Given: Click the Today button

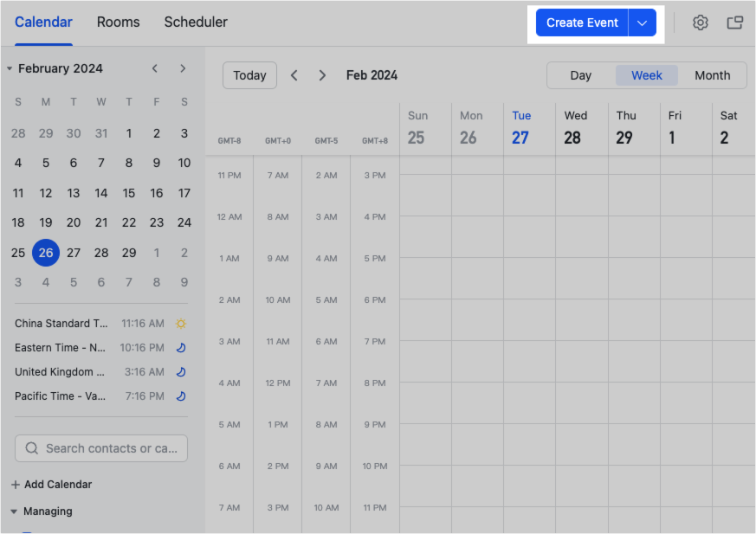Looking at the screenshot, I should (x=249, y=75).
